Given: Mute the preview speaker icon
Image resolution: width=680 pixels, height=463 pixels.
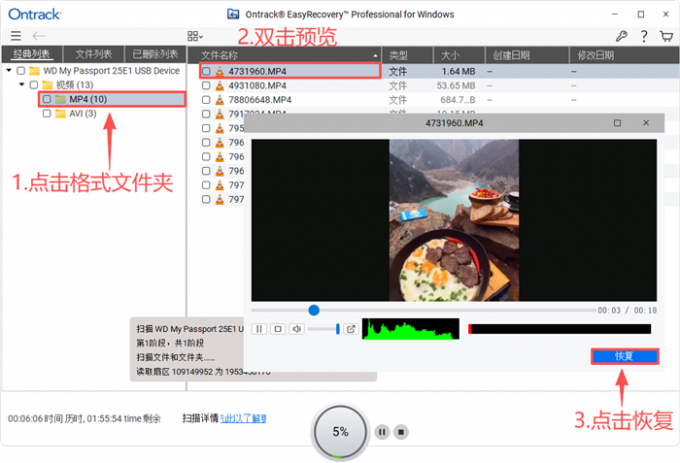Looking at the screenshot, I should (297, 329).
